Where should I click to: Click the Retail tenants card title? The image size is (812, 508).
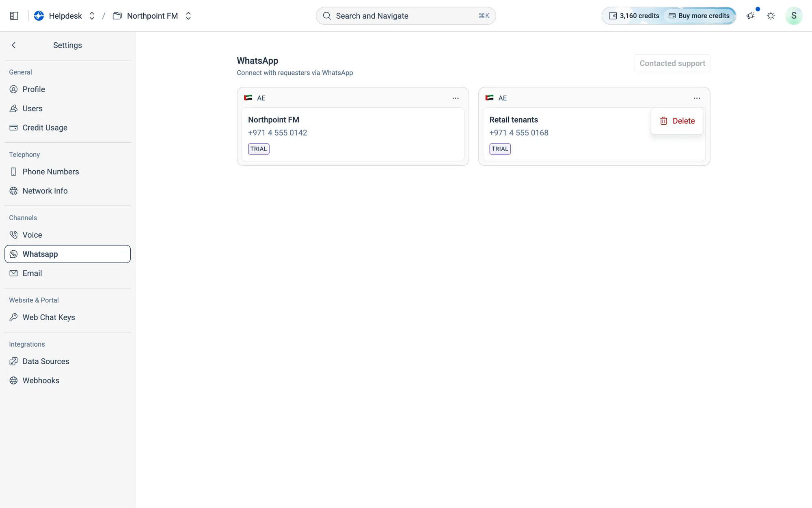point(514,120)
